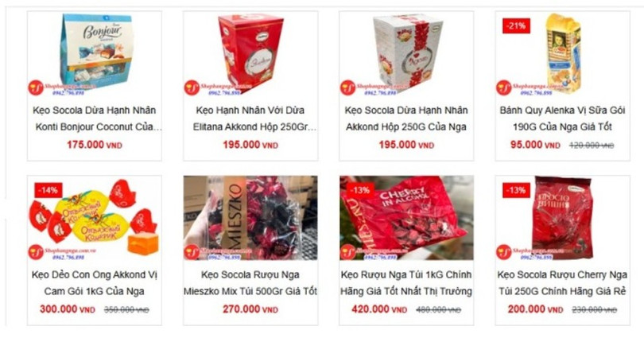The image size is (644, 338).
Task: Open link Kẹo Rượu Nga Túi 1kG
Action: tap(406, 283)
